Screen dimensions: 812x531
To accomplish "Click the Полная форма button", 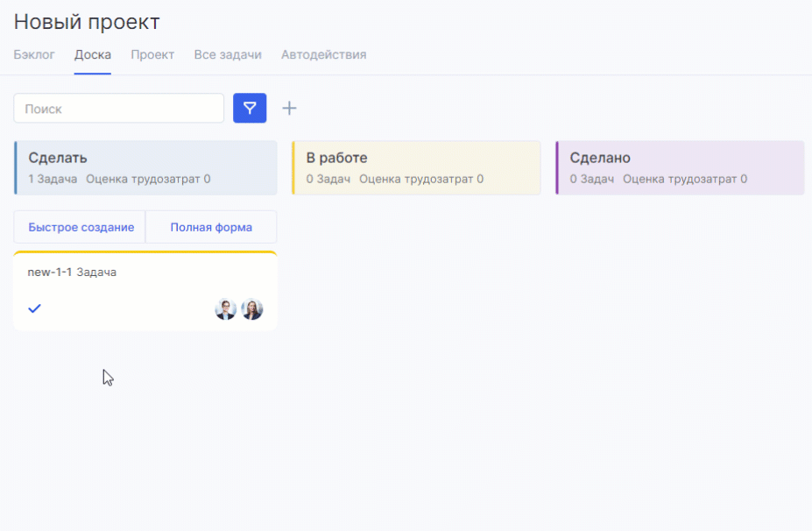I will tap(211, 227).
